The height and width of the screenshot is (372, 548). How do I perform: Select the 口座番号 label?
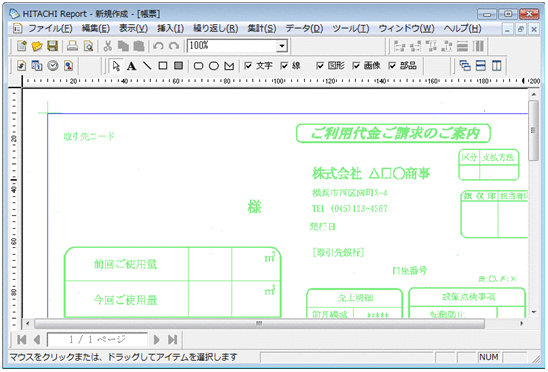(410, 270)
